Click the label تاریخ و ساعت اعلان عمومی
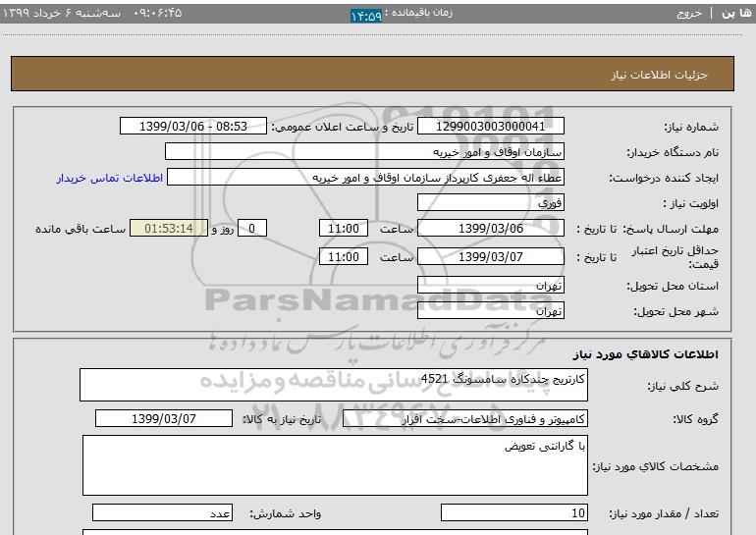The image size is (756, 535). click(x=343, y=128)
